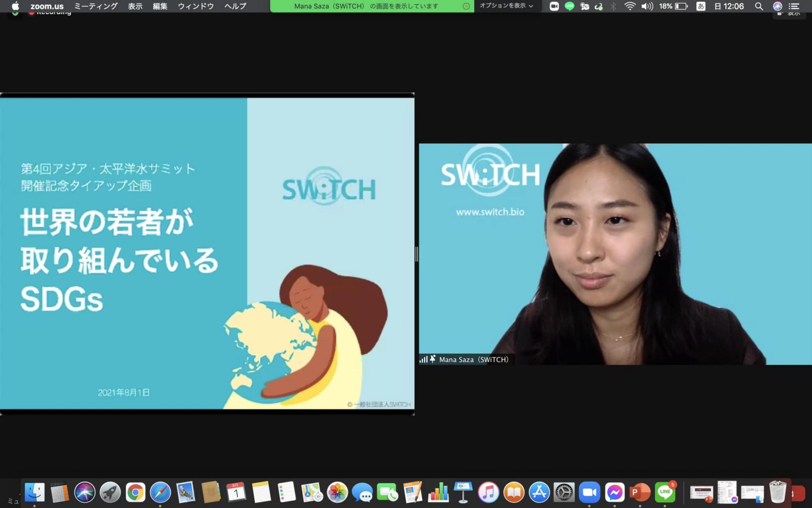The width and height of the screenshot is (812, 508).
Task: Open Reminders from the dock
Action: click(287, 492)
